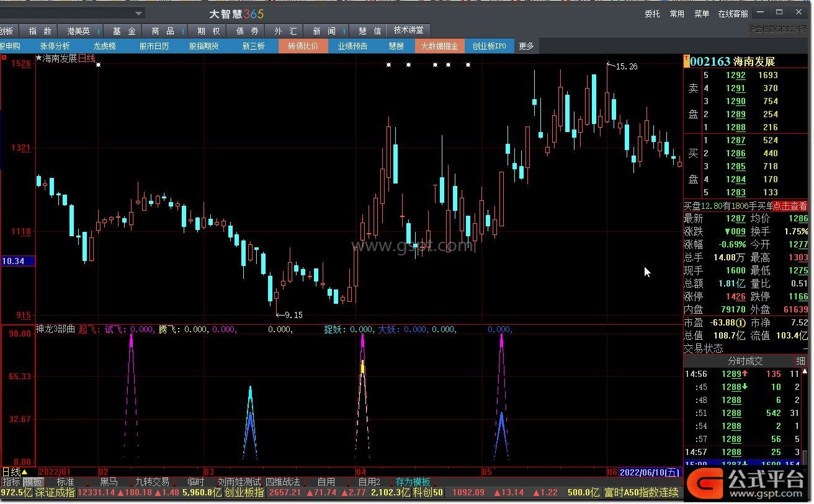
Task: Open the 菜单 menu
Action: point(702,14)
